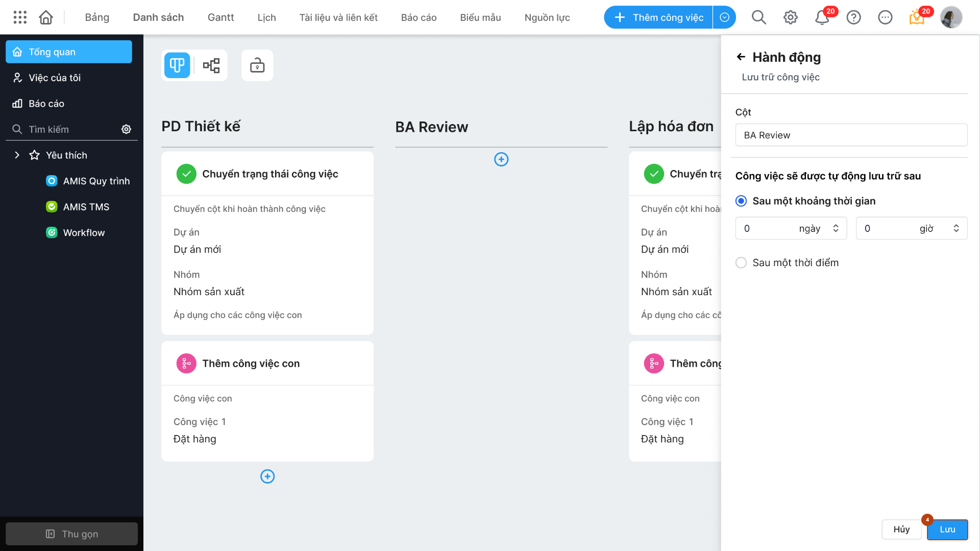Open notifications bell

[822, 17]
